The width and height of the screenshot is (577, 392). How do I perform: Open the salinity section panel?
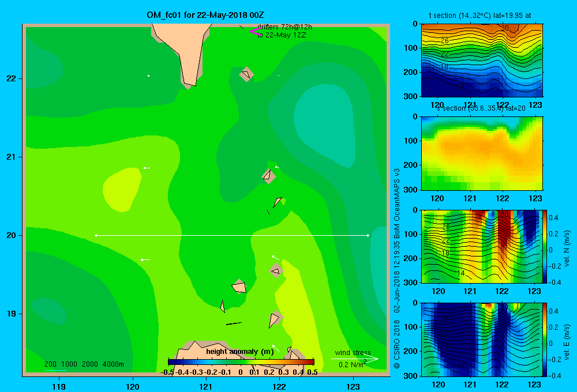[482, 153]
